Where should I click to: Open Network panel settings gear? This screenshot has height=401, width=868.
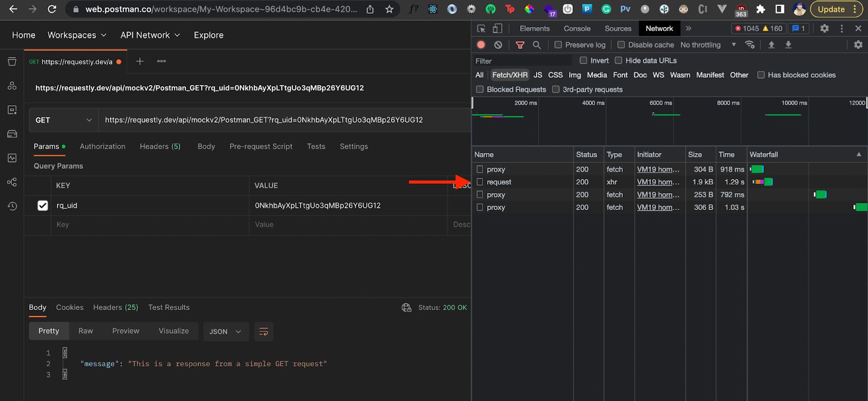click(858, 44)
